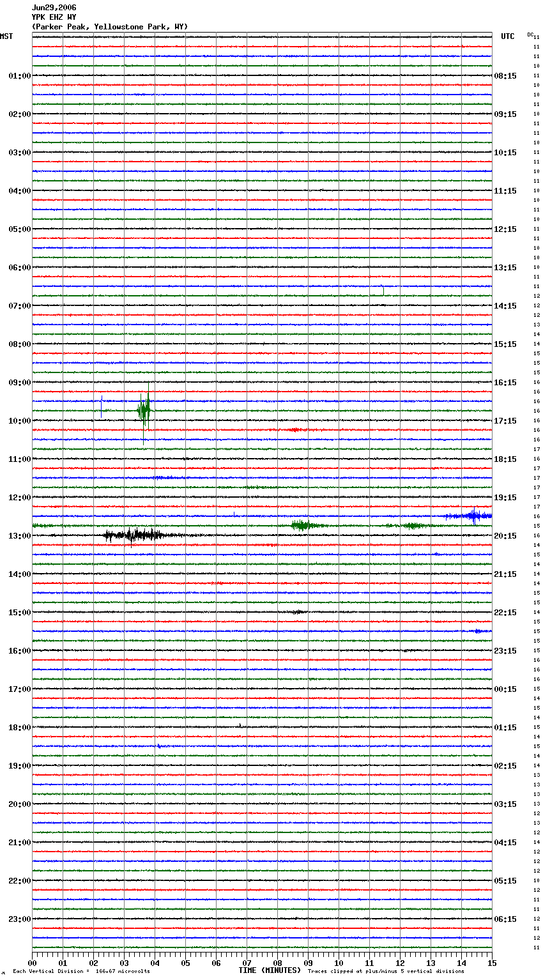Select the 04:00 MST time label

(19, 191)
